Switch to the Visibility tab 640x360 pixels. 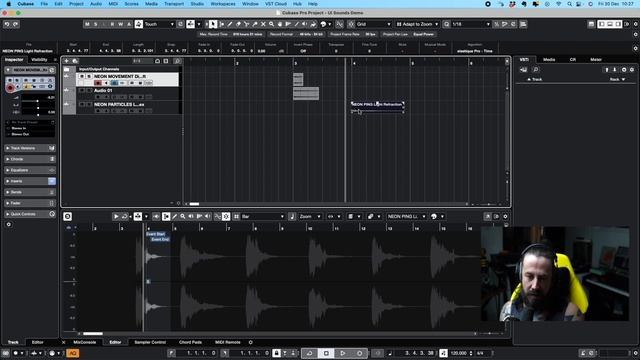tap(39, 60)
